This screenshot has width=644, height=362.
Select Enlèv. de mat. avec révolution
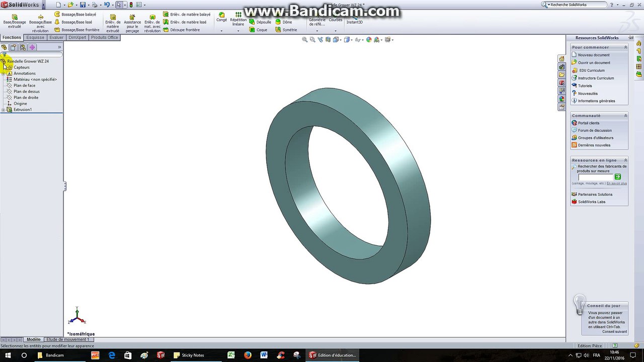152,23
